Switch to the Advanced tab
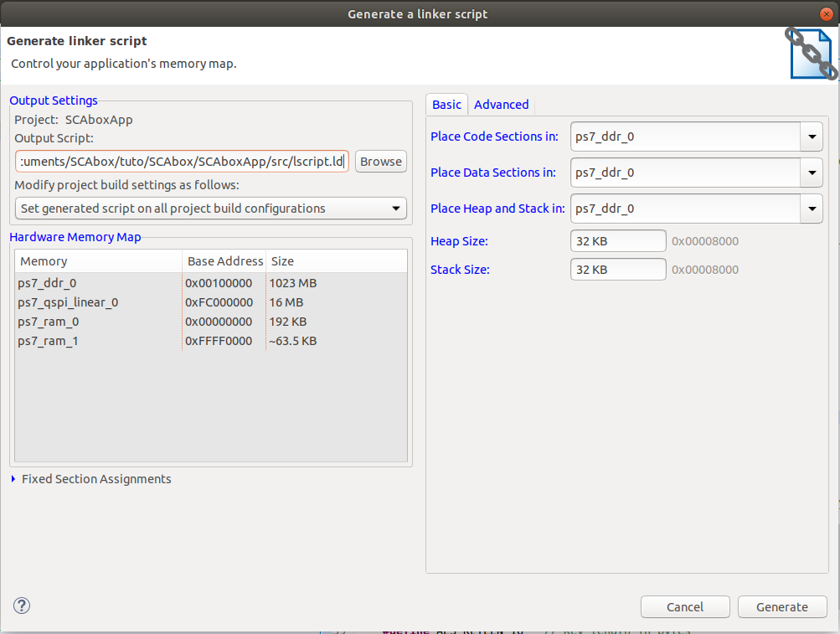 click(501, 105)
